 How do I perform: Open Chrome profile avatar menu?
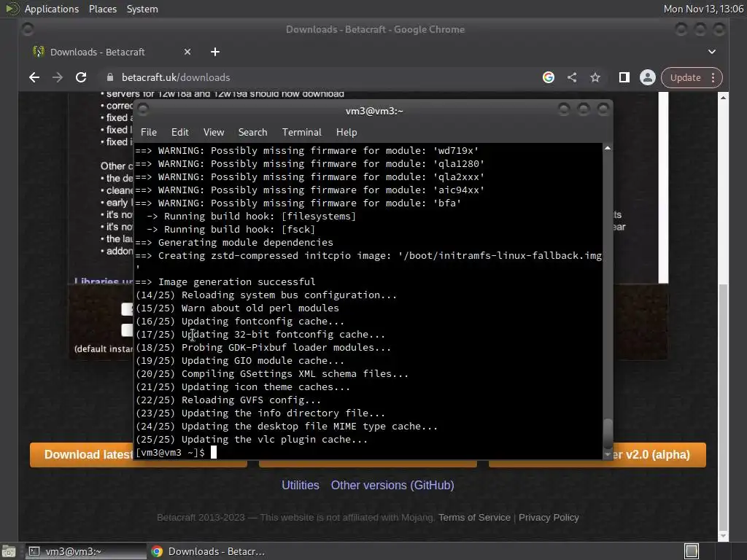coord(648,77)
